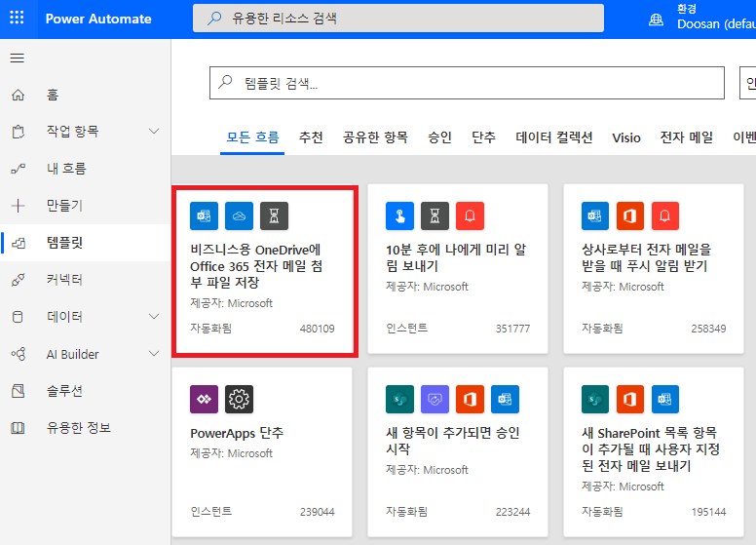Click the 내 흐름 flow icon
The height and width of the screenshot is (545, 756).
pyautogui.click(x=18, y=169)
